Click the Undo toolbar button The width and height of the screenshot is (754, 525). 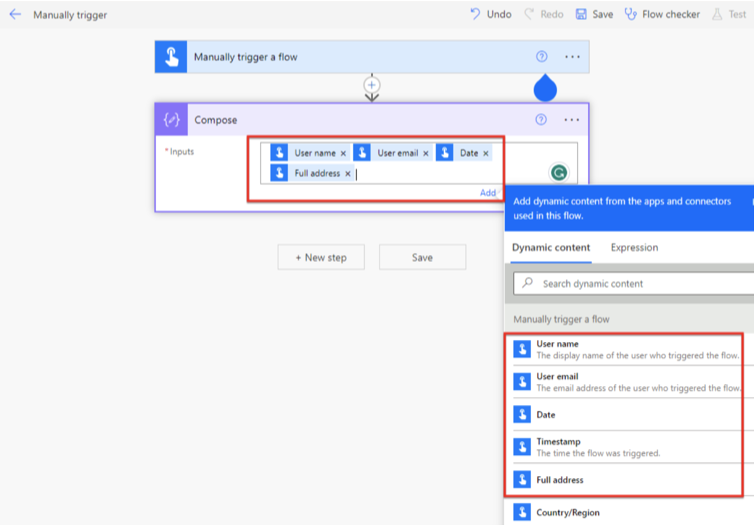491,14
